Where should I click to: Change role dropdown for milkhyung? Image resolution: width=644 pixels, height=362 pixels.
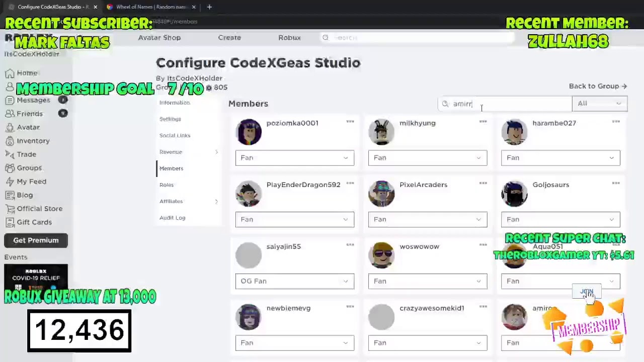pos(428,158)
